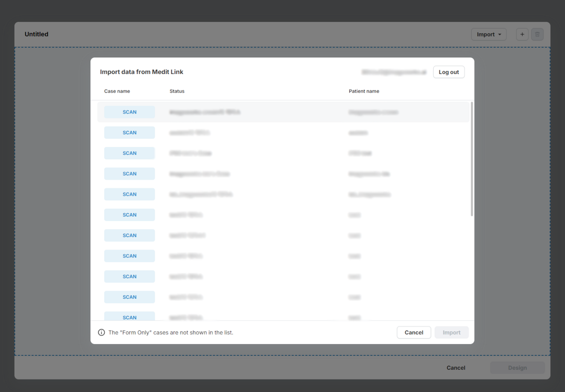565x392 pixels.
Task: Click the trash delete icon
Action: pos(537,34)
